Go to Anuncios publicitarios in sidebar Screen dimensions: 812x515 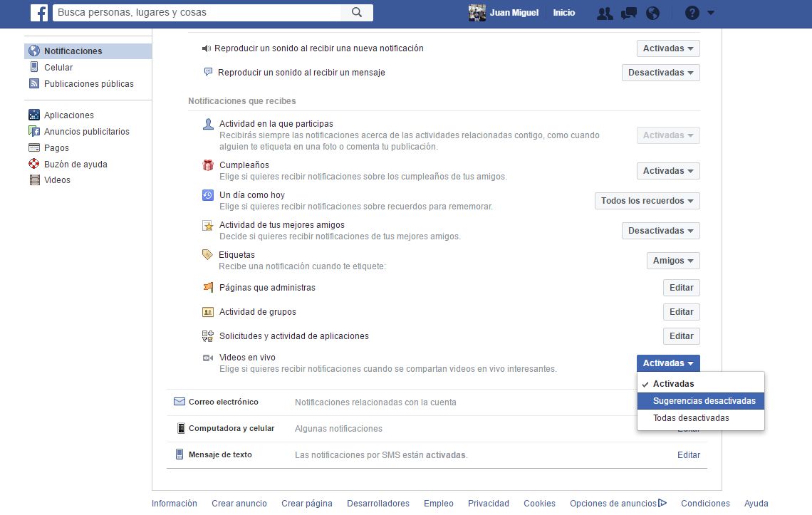[x=86, y=132]
